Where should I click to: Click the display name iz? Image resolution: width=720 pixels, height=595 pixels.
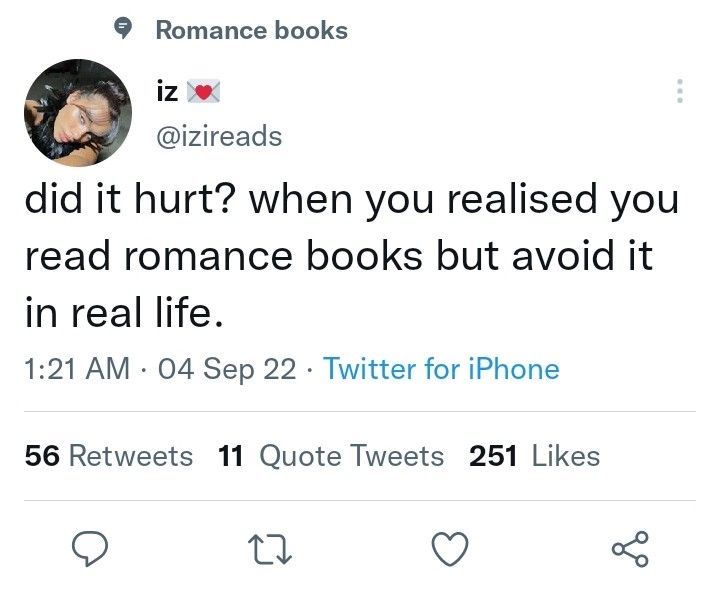[x=167, y=91]
